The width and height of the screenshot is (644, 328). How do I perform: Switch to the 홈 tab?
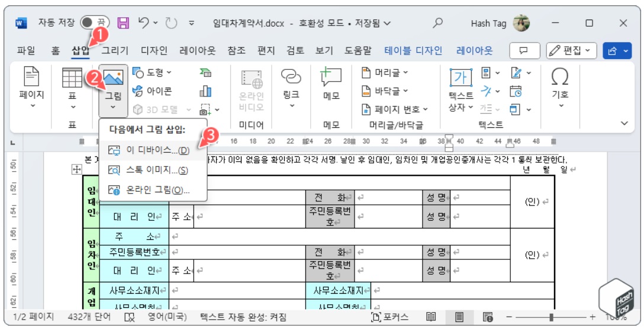pos(55,50)
